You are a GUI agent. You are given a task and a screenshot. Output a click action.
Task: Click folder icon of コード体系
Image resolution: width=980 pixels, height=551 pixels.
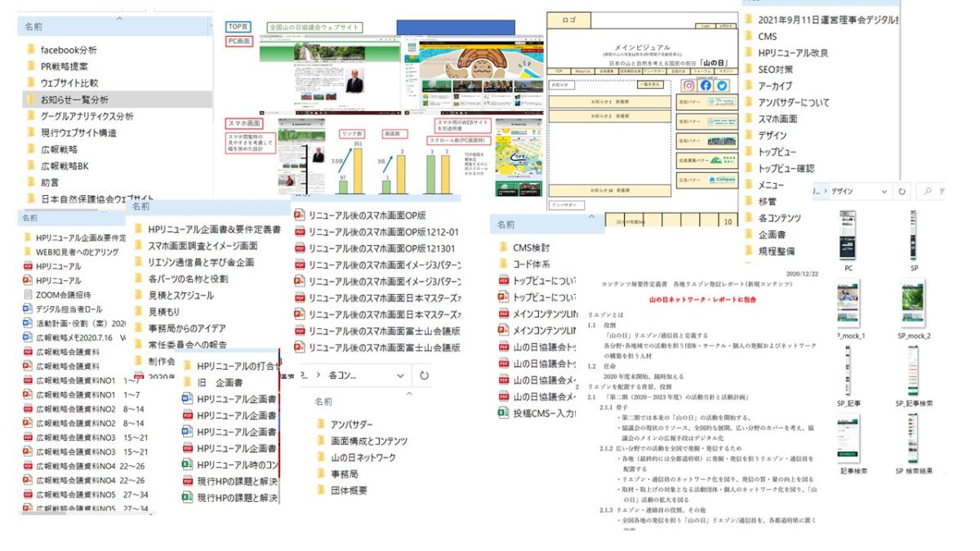pyautogui.click(x=504, y=264)
